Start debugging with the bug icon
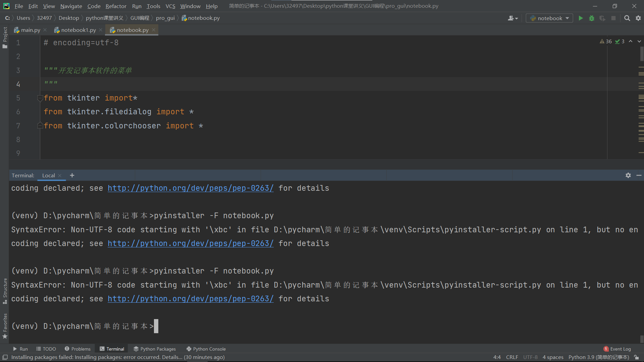This screenshot has width=644, height=362. click(592, 18)
